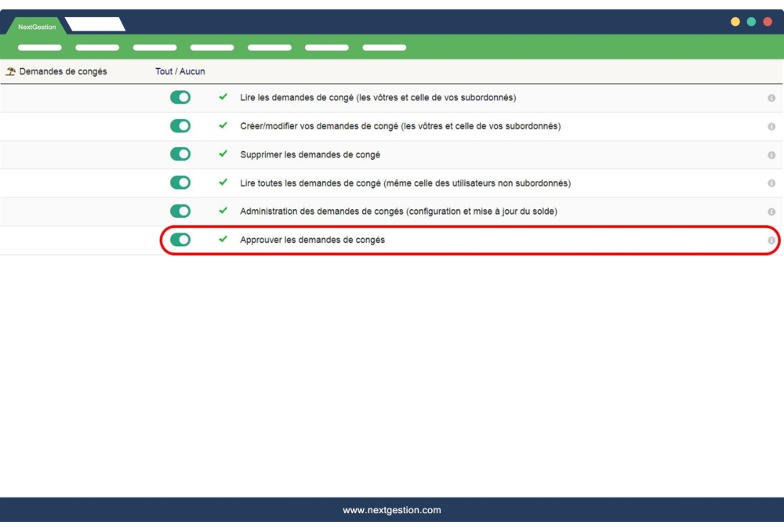This screenshot has width=784, height=532.
Task: Open the www.nextgestion.com footer link
Action: (392, 509)
